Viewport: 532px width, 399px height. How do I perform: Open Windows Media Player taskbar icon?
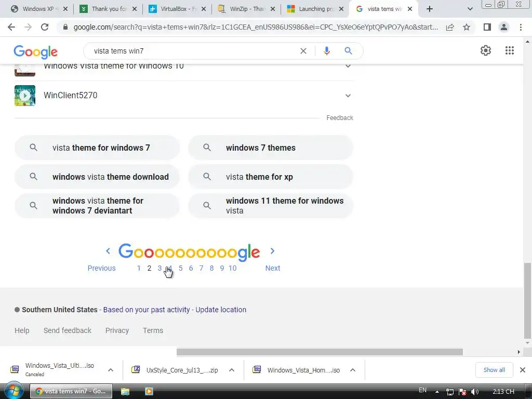(x=149, y=391)
